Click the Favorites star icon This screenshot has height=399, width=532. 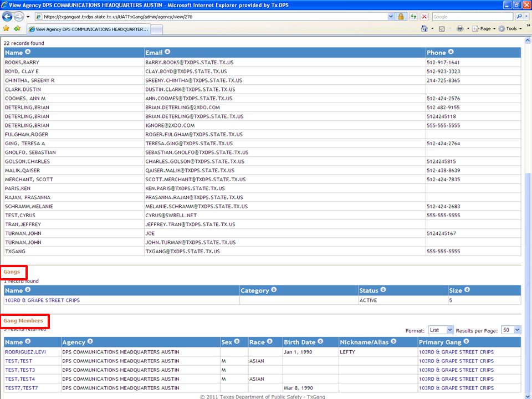coord(6,28)
